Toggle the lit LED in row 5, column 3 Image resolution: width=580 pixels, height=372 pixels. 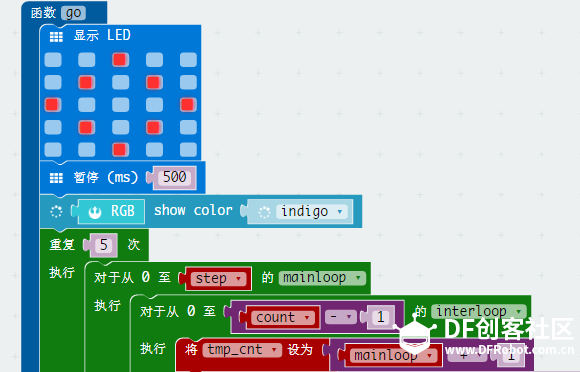click(x=120, y=149)
